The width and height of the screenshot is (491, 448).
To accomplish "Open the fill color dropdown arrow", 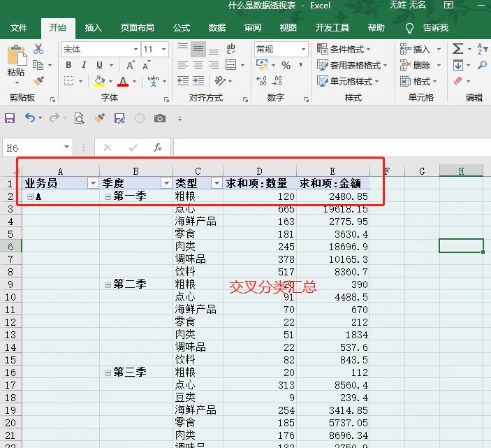I will (111, 81).
